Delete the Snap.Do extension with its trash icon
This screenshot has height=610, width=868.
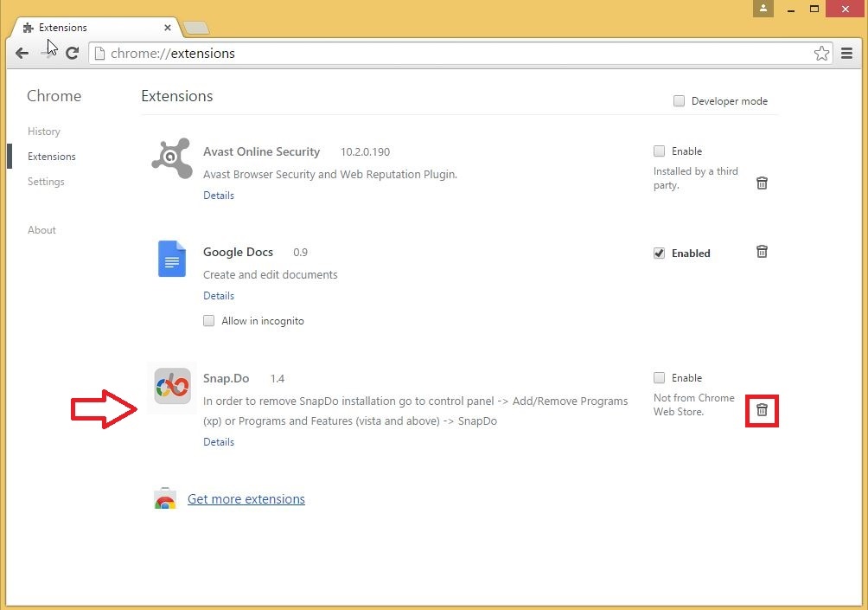762,410
